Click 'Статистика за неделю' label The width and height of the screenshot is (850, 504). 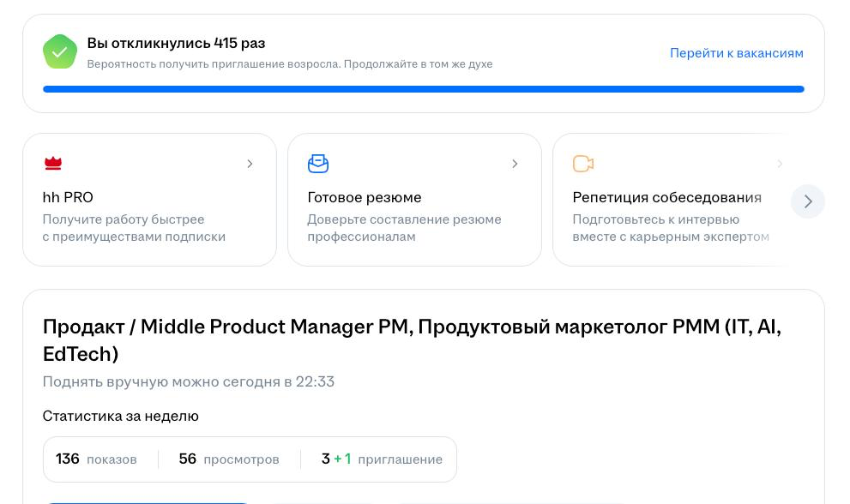pos(120,417)
